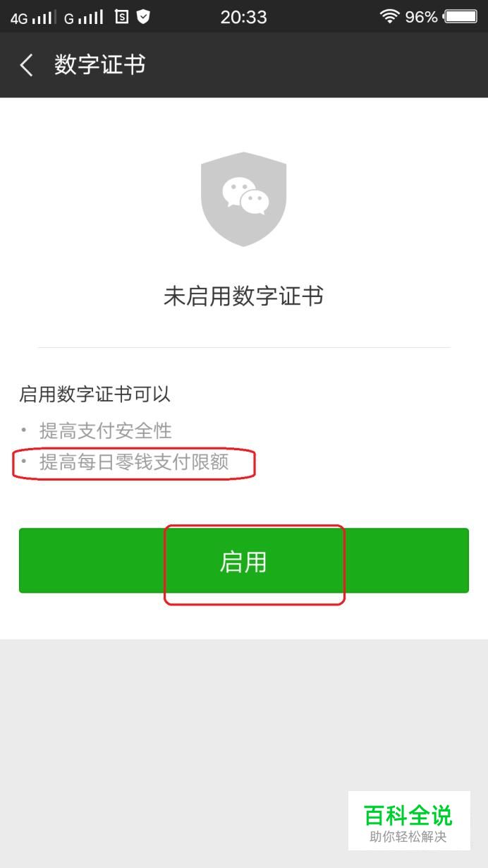Tap the 百科全说 watermark logo

coord(408,815)
